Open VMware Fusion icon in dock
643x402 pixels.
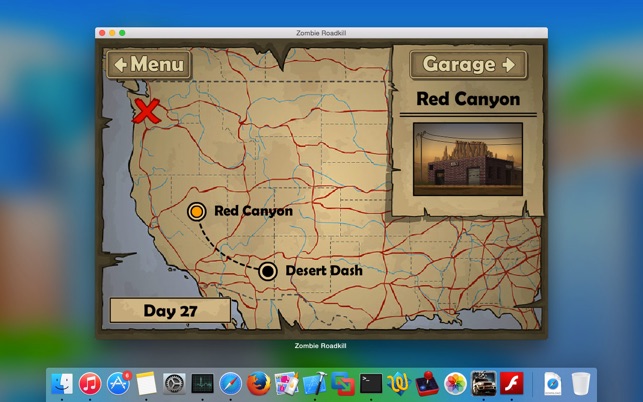(343, 384)
